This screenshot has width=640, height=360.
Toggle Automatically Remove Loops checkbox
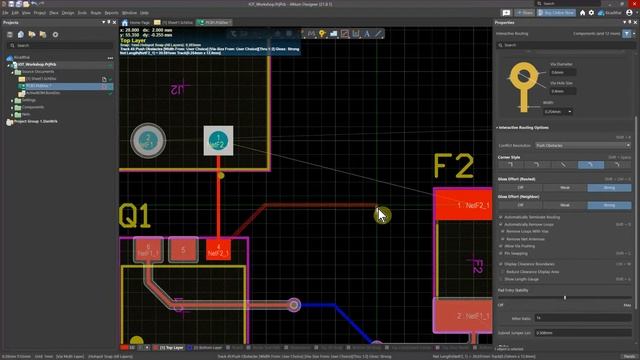click(x=501, y=224)
